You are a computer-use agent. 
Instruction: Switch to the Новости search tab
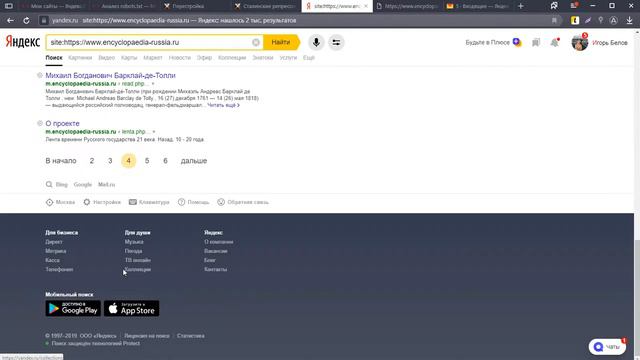click(x=180, y=58)
